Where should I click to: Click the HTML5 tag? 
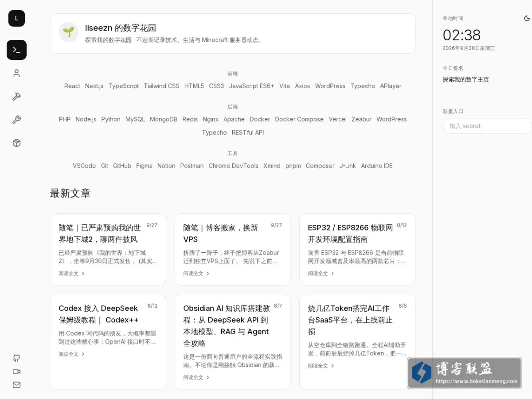(194, 86)
